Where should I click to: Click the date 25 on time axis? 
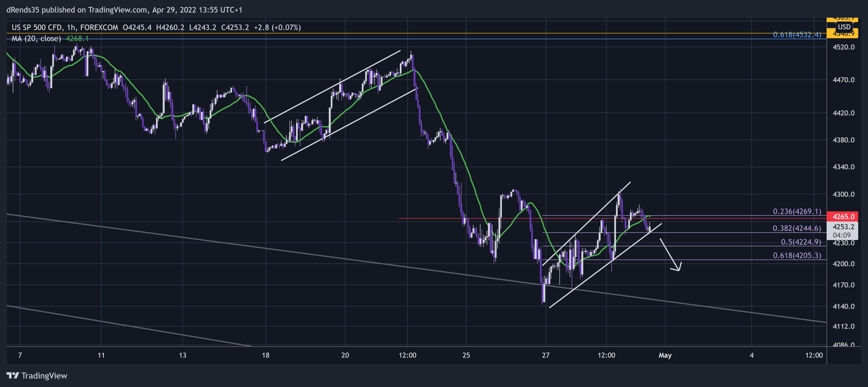click(x=466, y=355)
